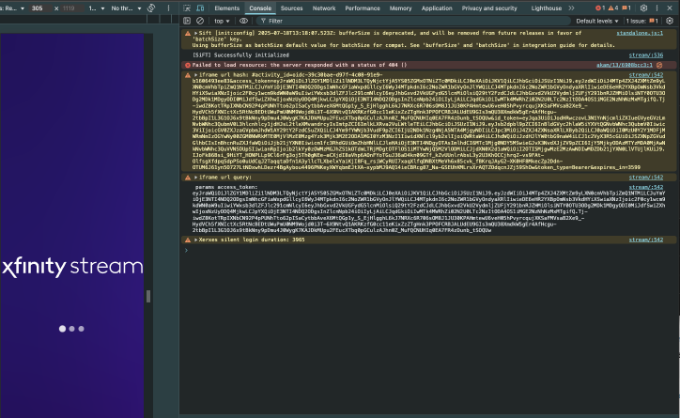This screenshot has width=680, height=418.
Task: Open the Application tab
Action: click(x=437, y=8)
